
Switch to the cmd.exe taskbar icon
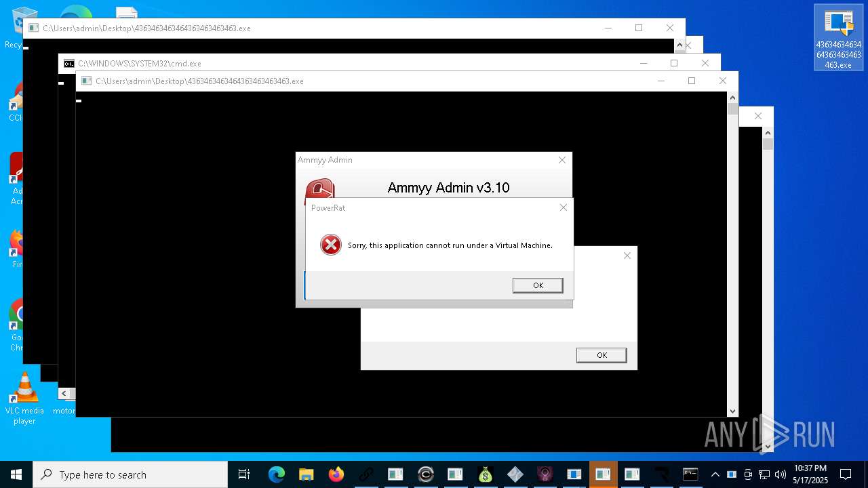(x=690, y=474)
